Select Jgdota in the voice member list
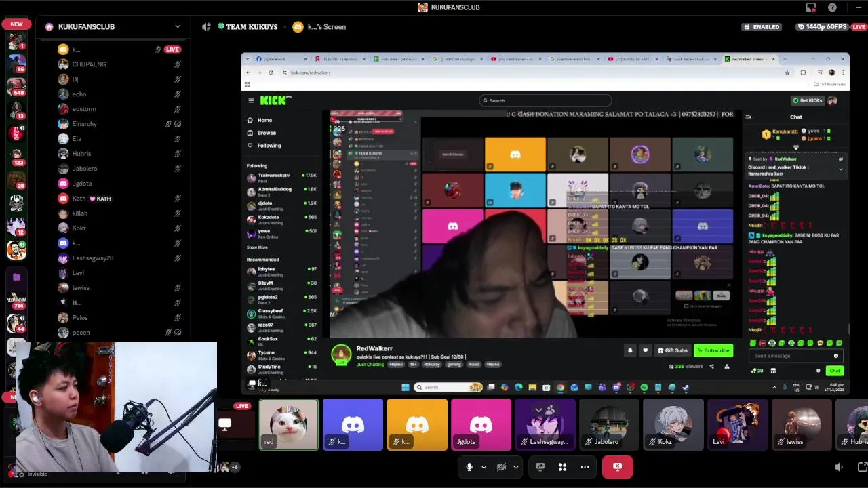Viewport: 868px width, 488px height. click(119, 184)
